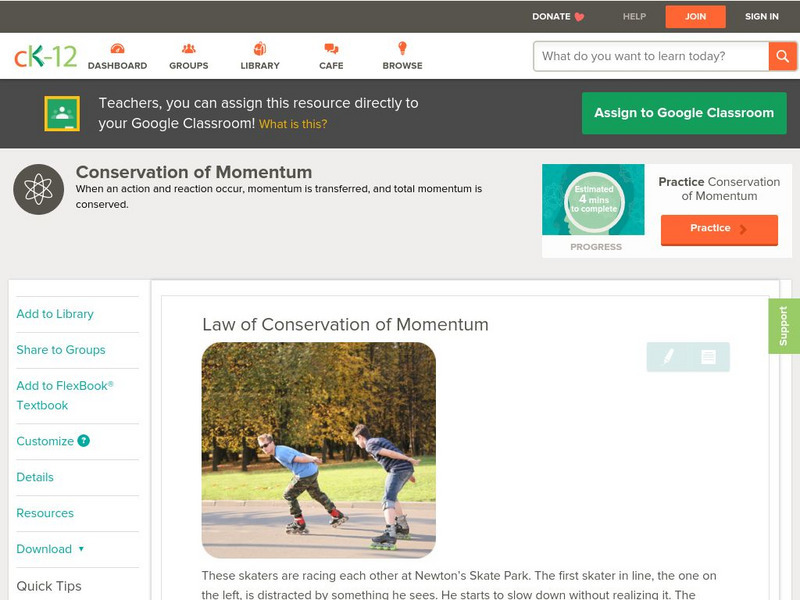
Task: Click the atom subject icon
Action: 39,189
